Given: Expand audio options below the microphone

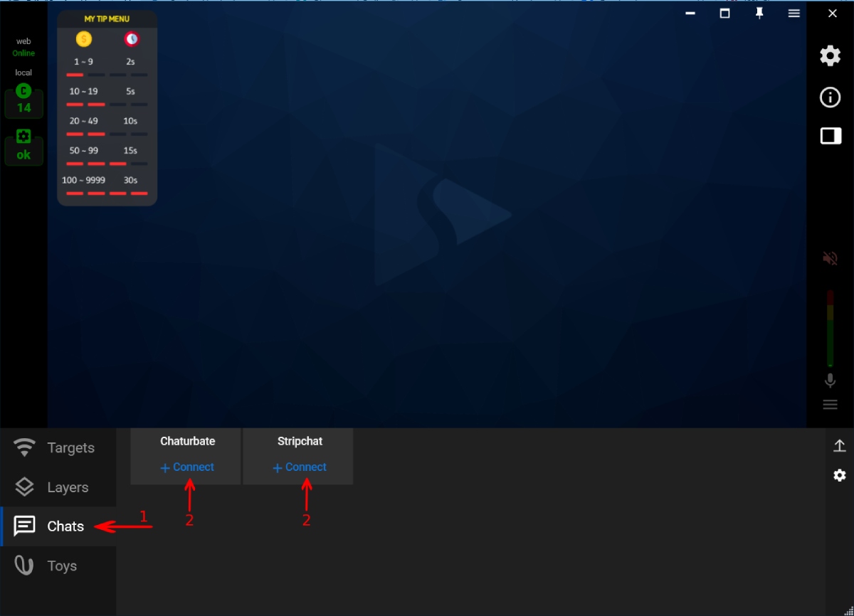Looking at the screenshot, I should (830, 405).
